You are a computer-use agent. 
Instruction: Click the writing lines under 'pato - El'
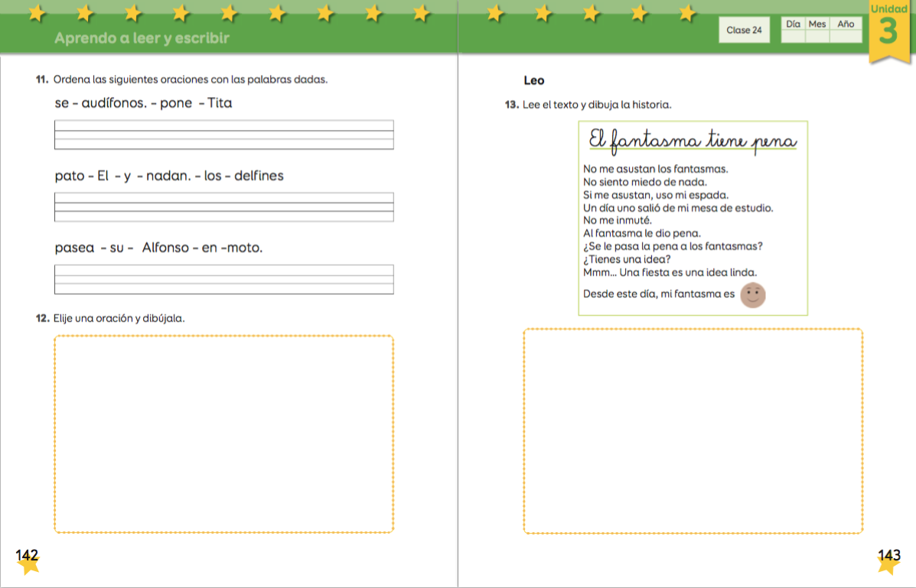[x=224, y=206]
